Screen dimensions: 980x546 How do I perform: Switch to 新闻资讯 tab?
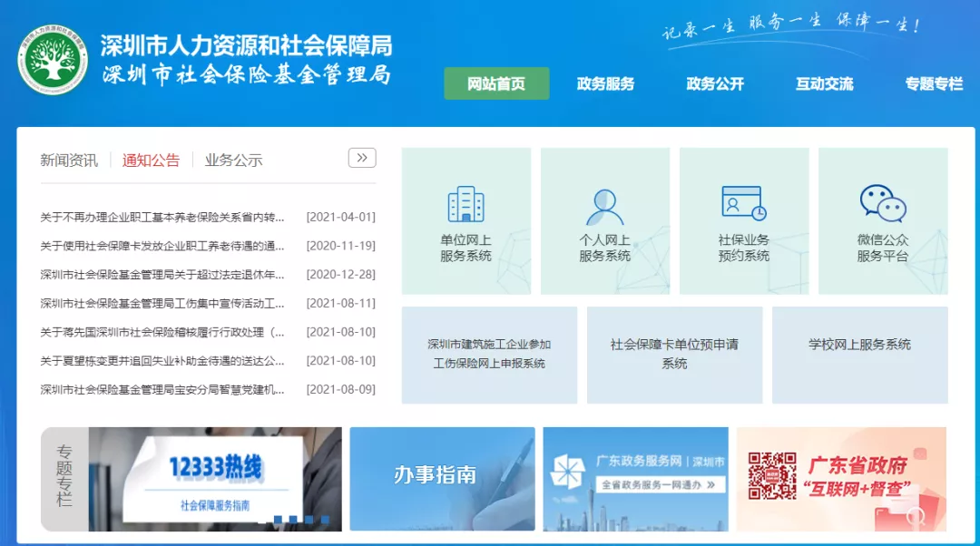(x=69, y=161)
